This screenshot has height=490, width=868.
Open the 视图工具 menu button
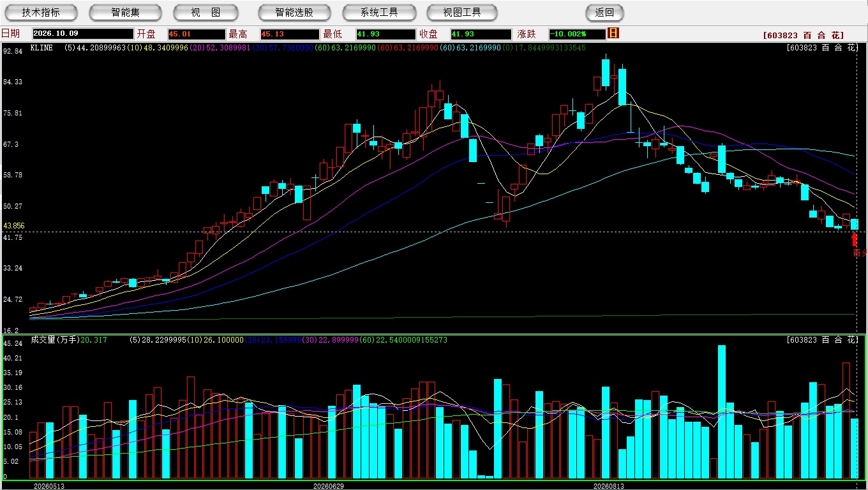pyautogui.click(x=463, y=12)
